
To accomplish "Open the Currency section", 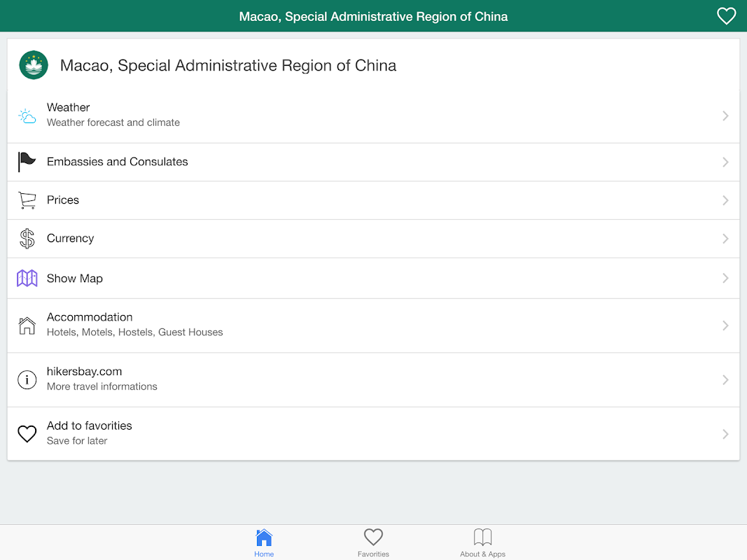I will [374, 239].
